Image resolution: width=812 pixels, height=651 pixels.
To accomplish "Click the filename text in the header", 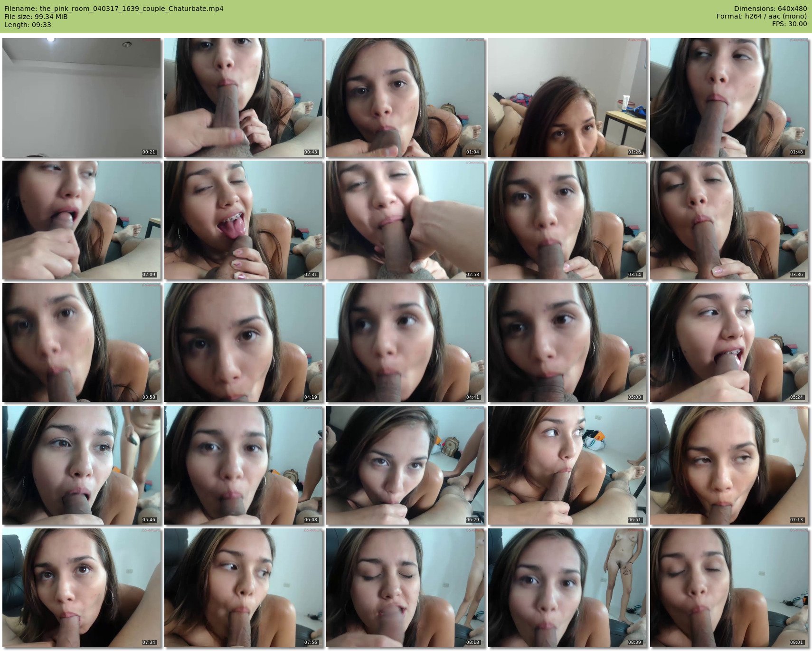I will (x=114, y=9).
